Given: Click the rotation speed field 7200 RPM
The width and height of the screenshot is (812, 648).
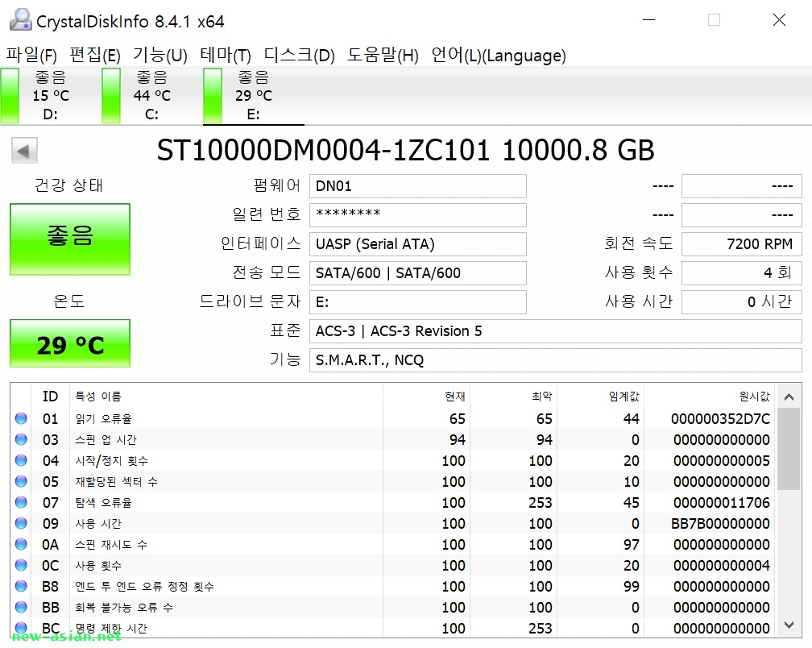Looking at the screenshot, I should click(x=742, y=244).
